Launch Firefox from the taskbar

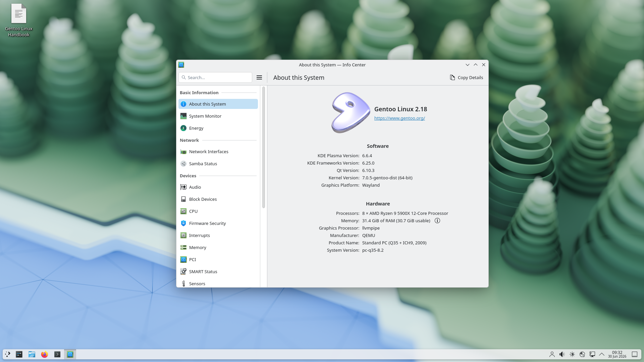[x=45, y=354]
